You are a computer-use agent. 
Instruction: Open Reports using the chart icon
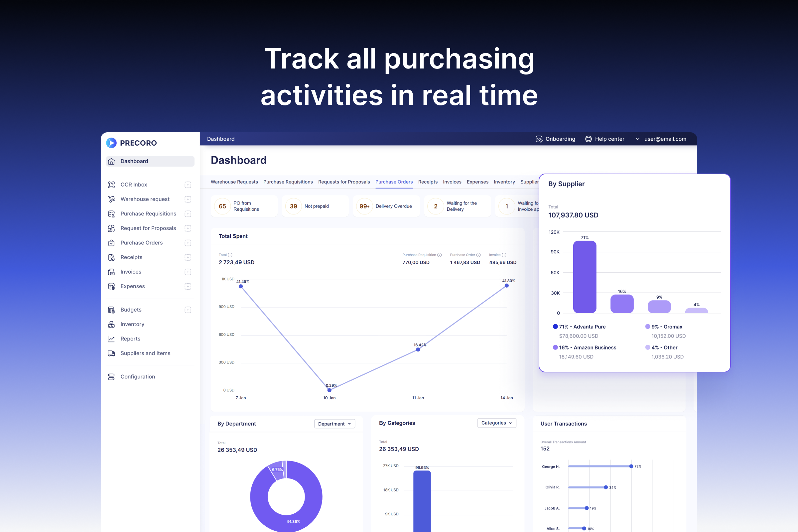click(x=111, y=338)
